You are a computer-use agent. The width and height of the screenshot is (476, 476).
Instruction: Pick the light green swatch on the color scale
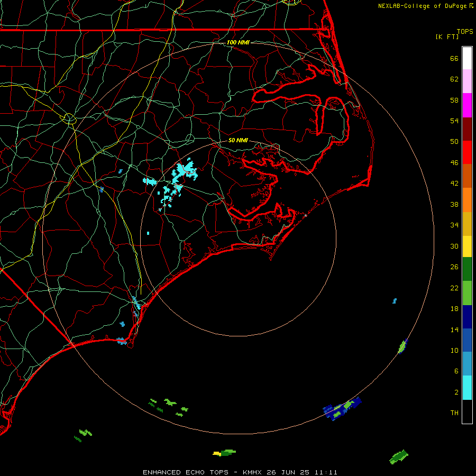coord(467,293)
